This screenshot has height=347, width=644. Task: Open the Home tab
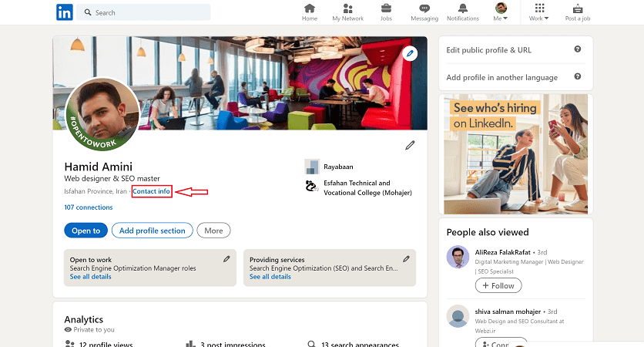click(309, 13)
